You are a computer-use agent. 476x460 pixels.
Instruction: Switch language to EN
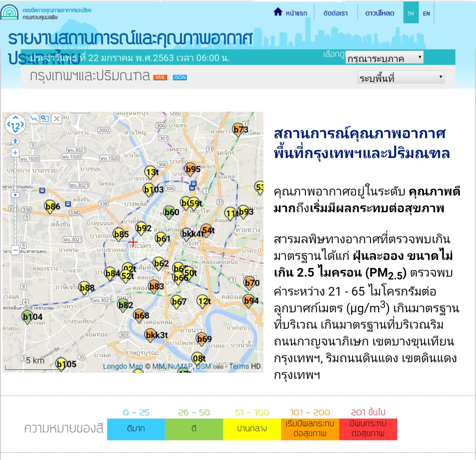tap(426, 13)
